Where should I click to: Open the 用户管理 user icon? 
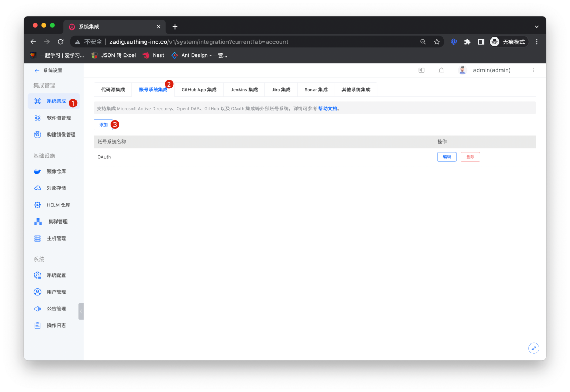(x=37, y=292)
